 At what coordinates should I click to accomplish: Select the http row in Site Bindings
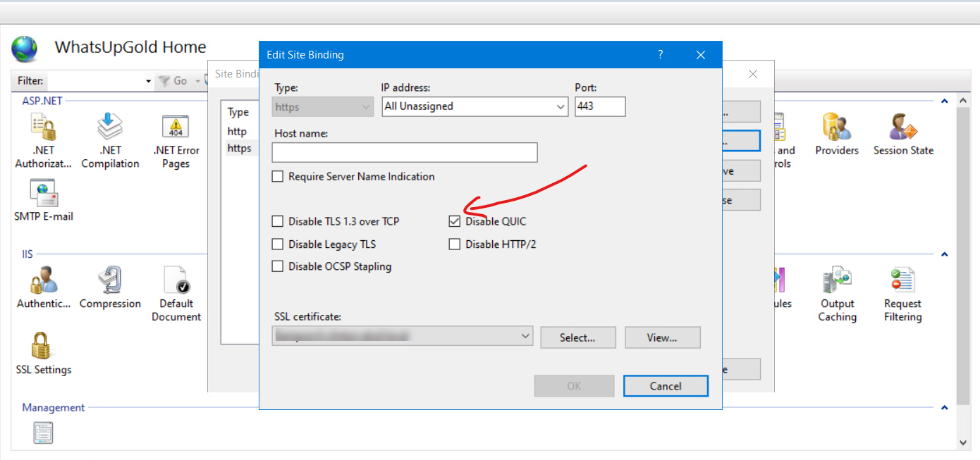click(237, 132)
